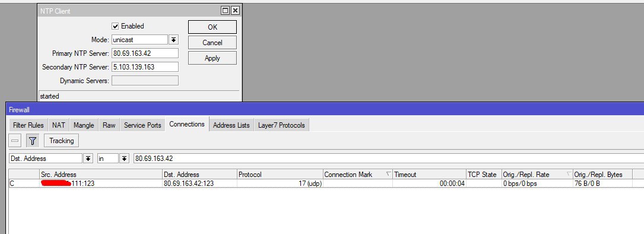Open the Service Ports tab
This screenshot has height=234, width=644.
tap(142, 125)
